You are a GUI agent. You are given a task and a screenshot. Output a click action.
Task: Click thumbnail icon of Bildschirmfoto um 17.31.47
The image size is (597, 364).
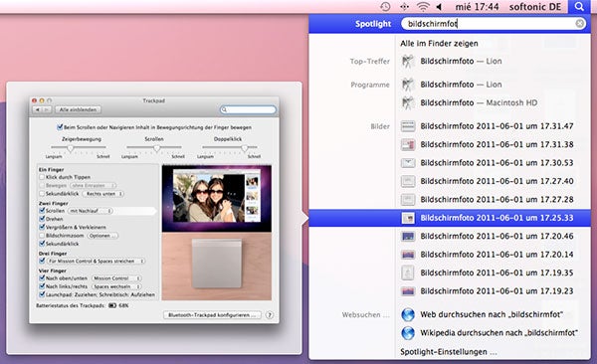point(408,126)
